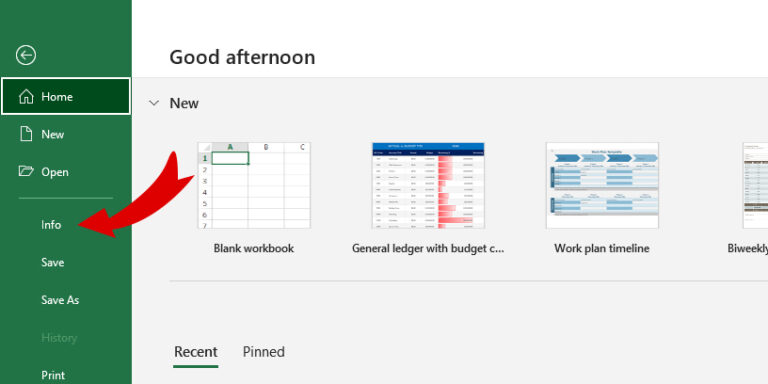Click the New document page icon
This screenshot has height=384, width=768.
click(x=25, y=134)
